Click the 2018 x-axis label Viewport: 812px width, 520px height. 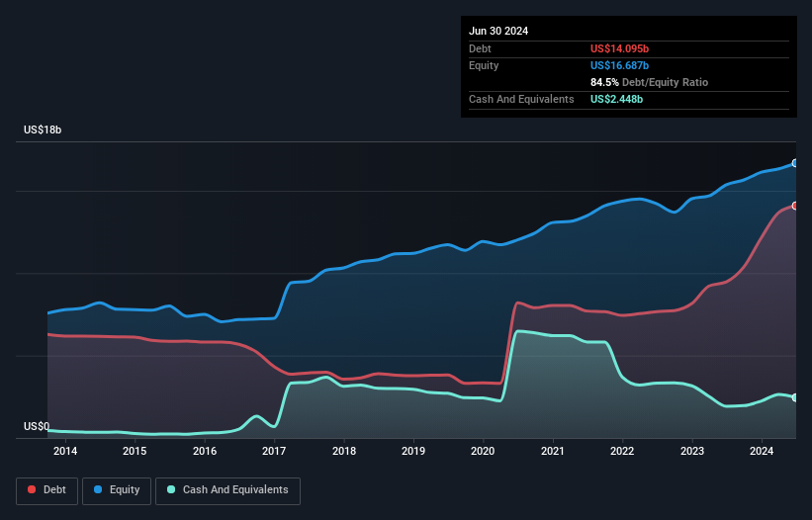click(x=344, y=451)
